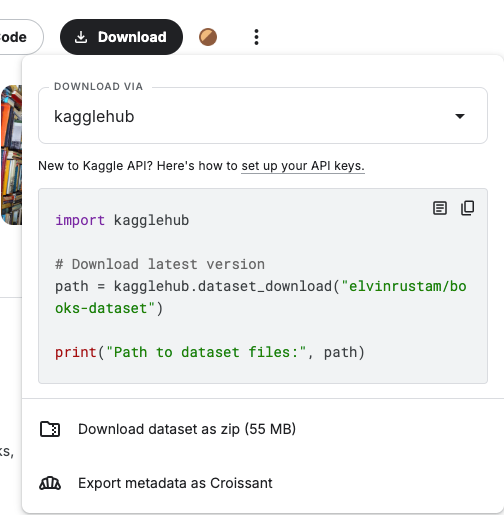Click the dropdown arrow beside kagglehub
The height and width of the screenshot is (515, 504).
click(x=460, y=116)
